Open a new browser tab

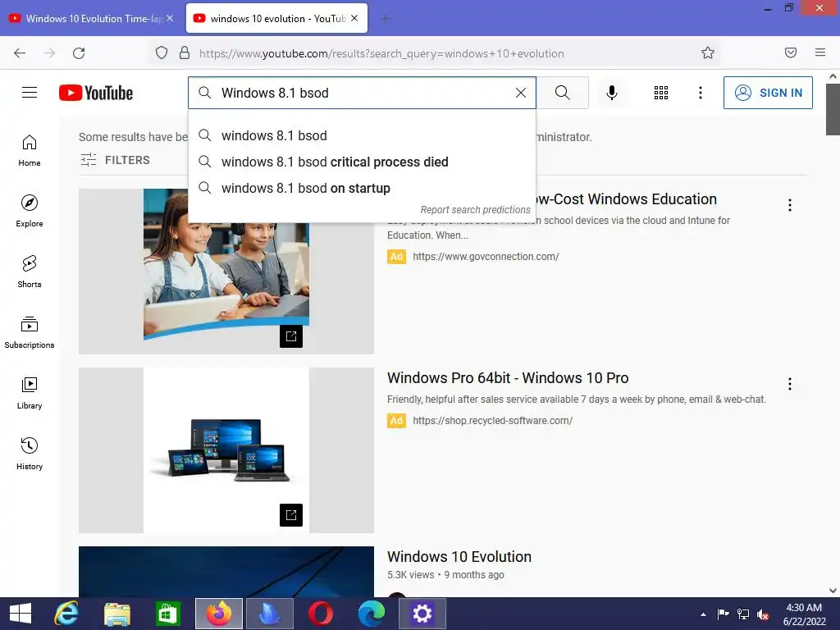385,19
